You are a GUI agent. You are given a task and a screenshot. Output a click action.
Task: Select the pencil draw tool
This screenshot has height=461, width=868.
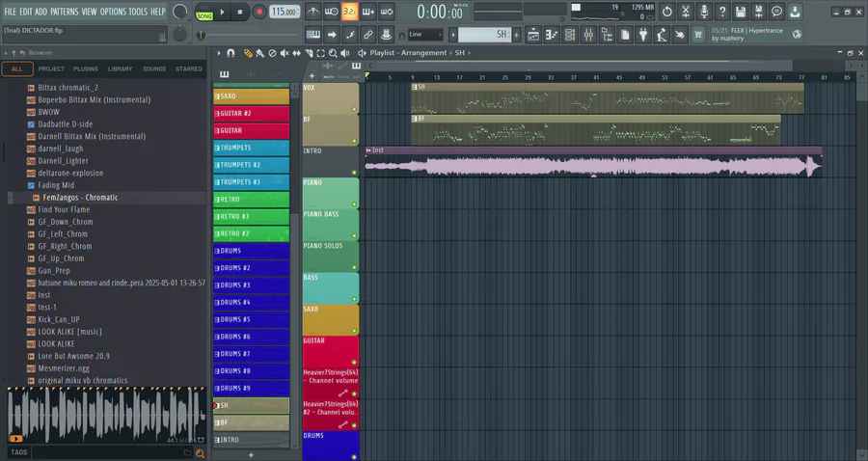click(x=248, y=53)
